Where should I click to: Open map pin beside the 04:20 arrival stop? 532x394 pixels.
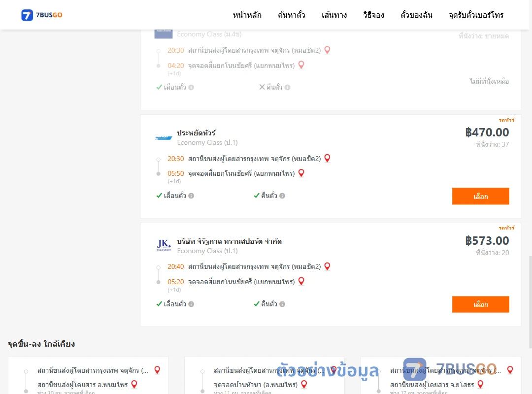click(301, 65)
